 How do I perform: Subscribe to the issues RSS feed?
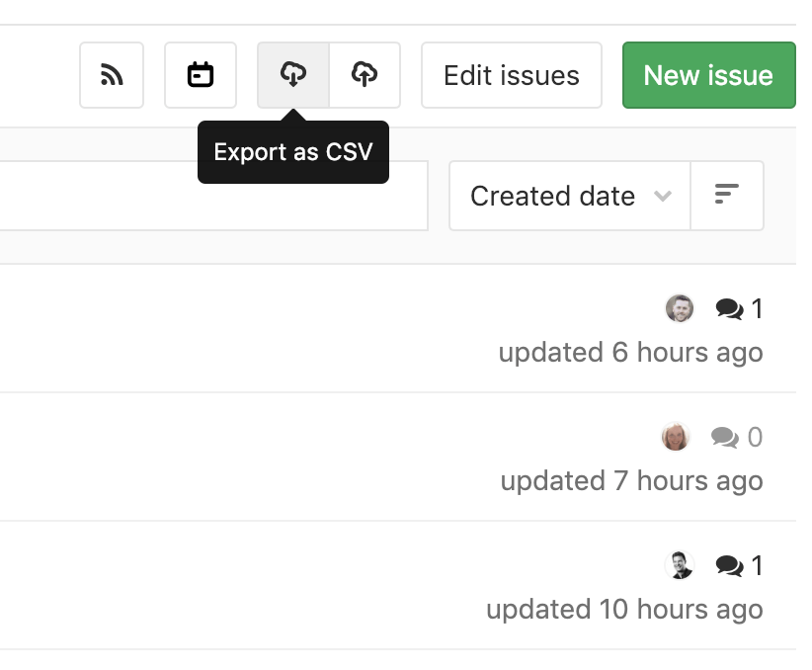click(x=112, y=75)
